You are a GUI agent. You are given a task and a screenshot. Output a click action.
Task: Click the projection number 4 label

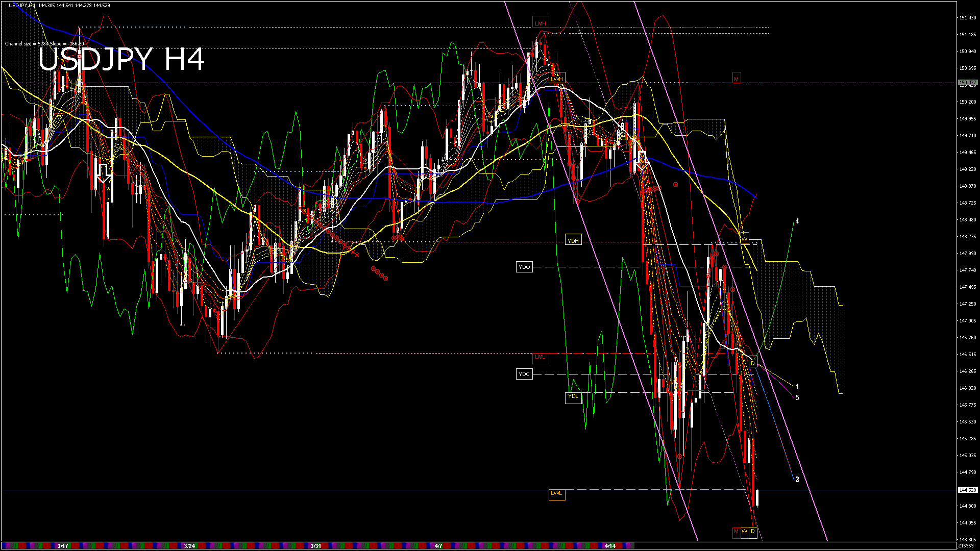797,221
